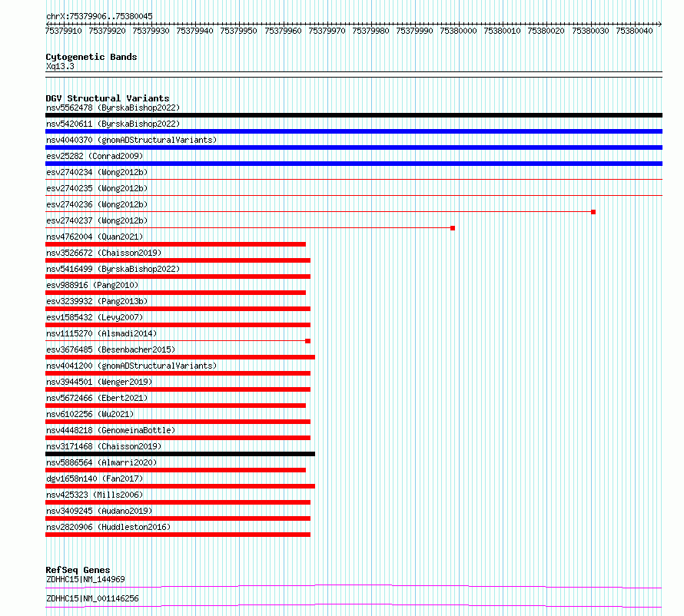
Task: Click the ZDHHC15|NM_001146256 gene label
Action: [x=92, y=598]
